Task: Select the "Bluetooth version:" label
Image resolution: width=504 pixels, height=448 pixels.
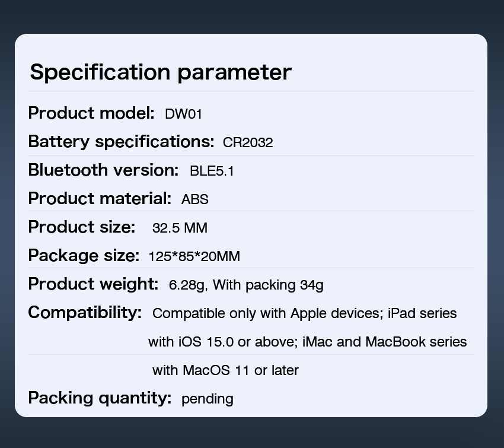Action: click(x=103, y=170)
